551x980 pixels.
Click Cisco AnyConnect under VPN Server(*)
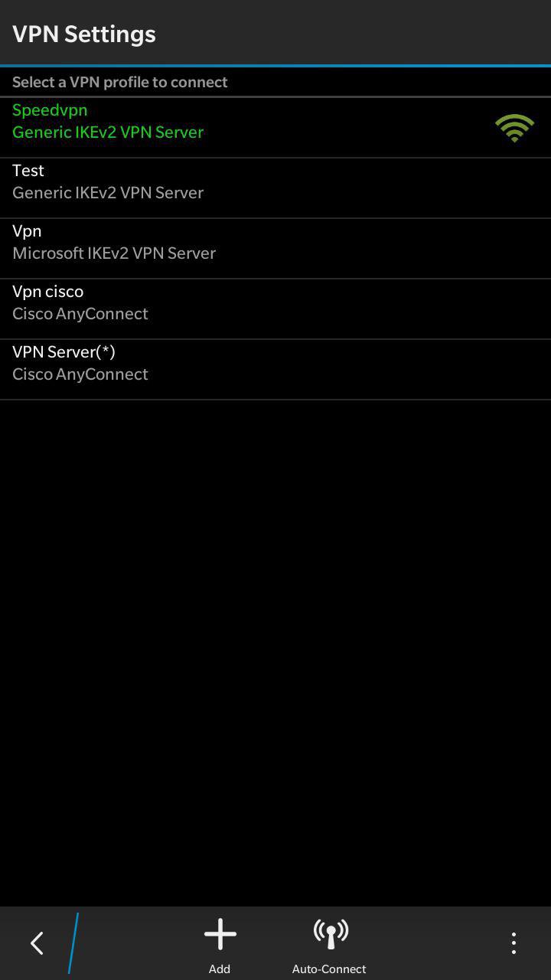click(80, 374)
